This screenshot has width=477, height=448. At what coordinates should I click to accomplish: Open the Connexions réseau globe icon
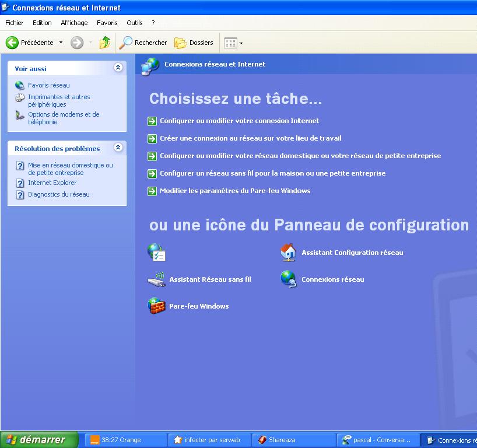pyautogui.click(x=289, y=279)
